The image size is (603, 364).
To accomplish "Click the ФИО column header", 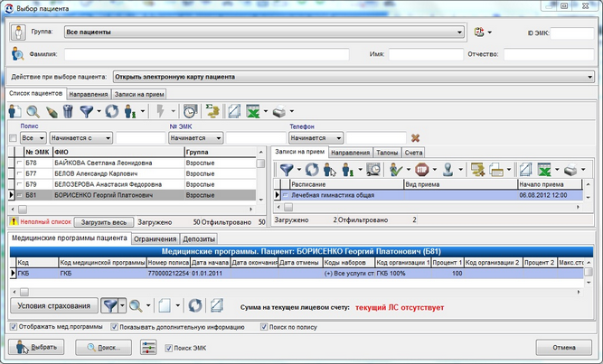I will click(x=118, y=153).
